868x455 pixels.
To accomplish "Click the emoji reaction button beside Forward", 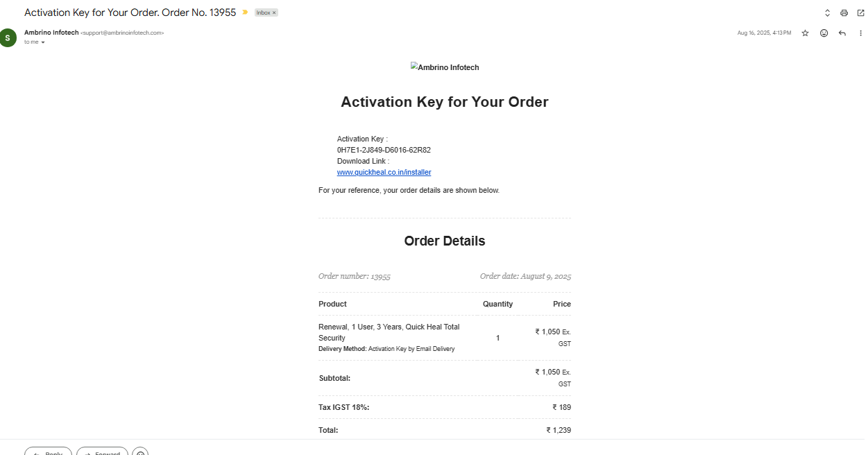I will [x=140, y=452].
